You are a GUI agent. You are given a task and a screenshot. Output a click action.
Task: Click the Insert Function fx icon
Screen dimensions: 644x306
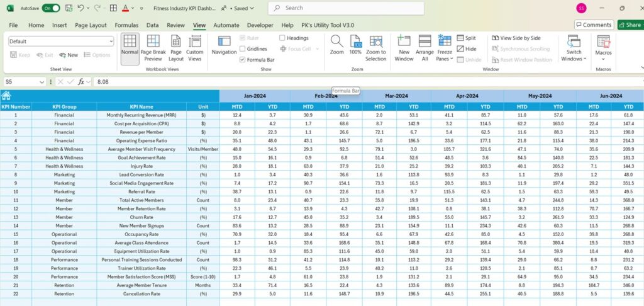pos(81,82)
